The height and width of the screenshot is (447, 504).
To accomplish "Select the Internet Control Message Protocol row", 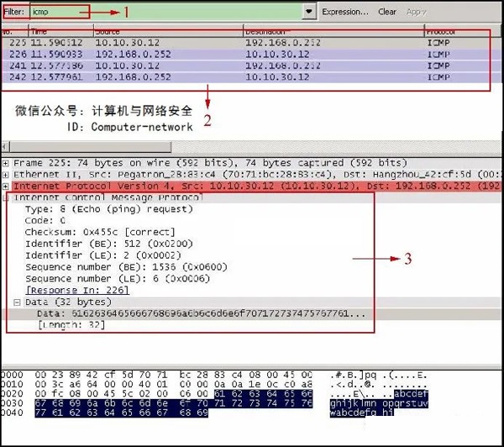I will [x=108, y=197].
